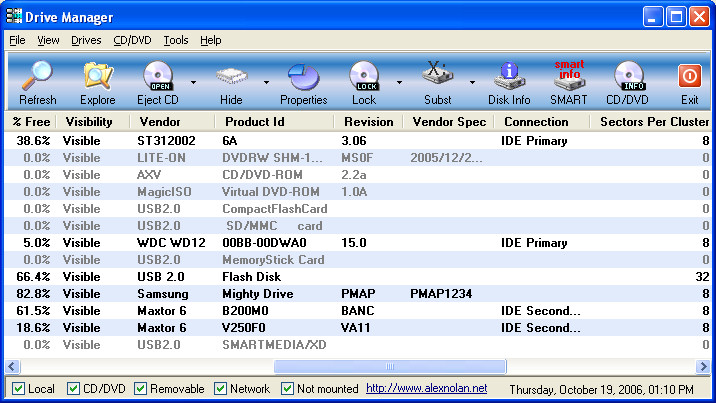This screenshot has width=716, height=403.
Task: Select the SMARTMEDIA/XD row
Action: [x=358, y=345]
